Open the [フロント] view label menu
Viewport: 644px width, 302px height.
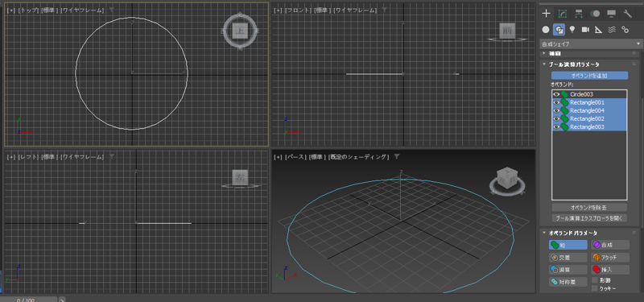(x=299, y=10)
